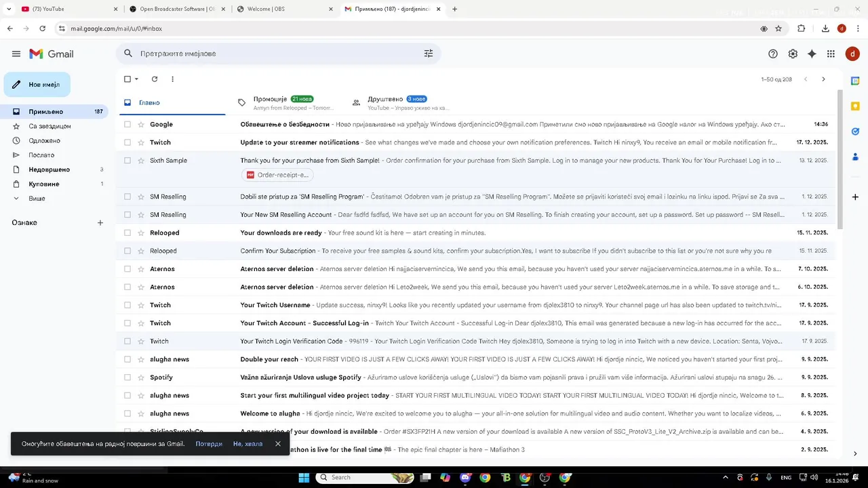Open Order-receipt PDF attachment chip

pyautogui.click(x=277, y=175)
